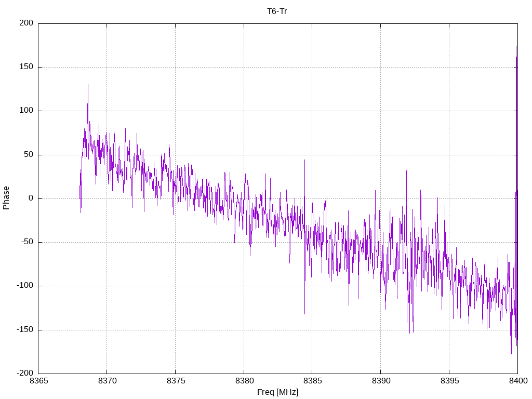Click x-axis tick label 8385

click(x=312, y=381)
